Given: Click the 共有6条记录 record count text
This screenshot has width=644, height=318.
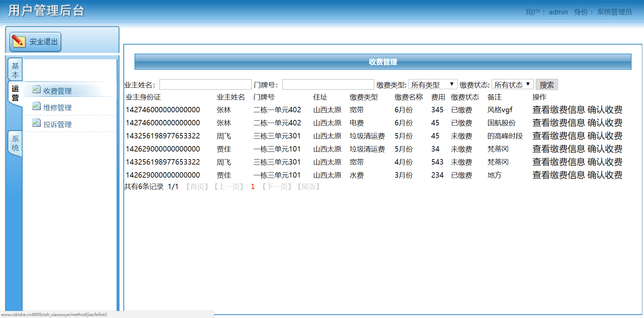Looking at the screenshot, I should pyautogui.click(x=144, y=187).
